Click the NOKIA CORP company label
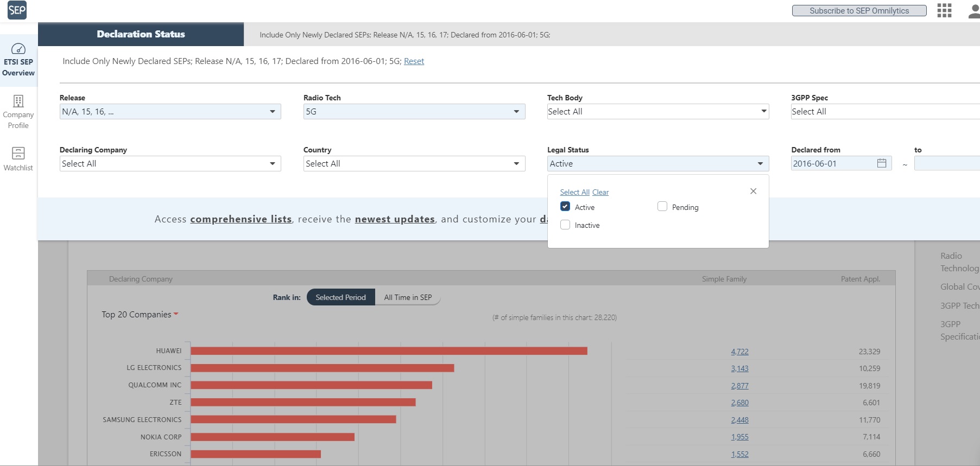This screenshot has width=980, height=466. [x=161, y=437]
